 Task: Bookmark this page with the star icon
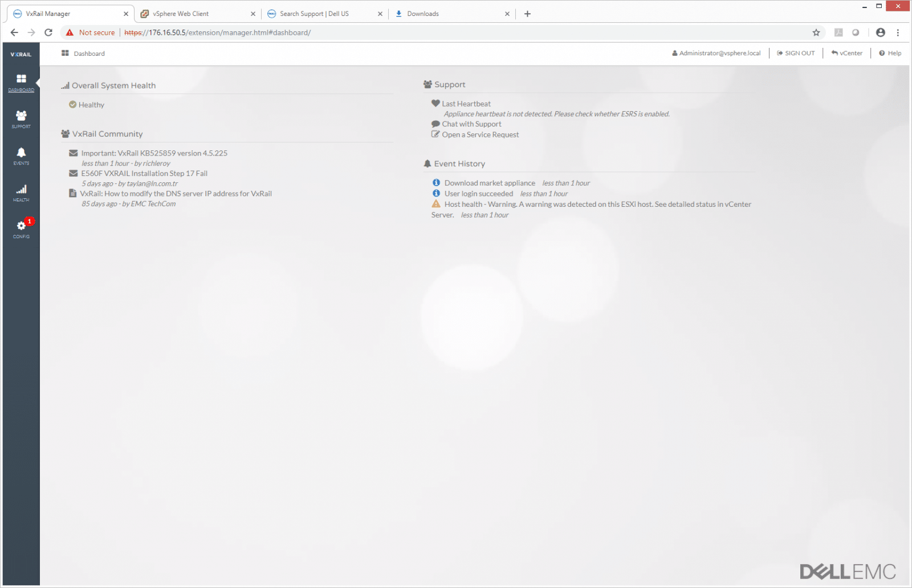(816, 32)
